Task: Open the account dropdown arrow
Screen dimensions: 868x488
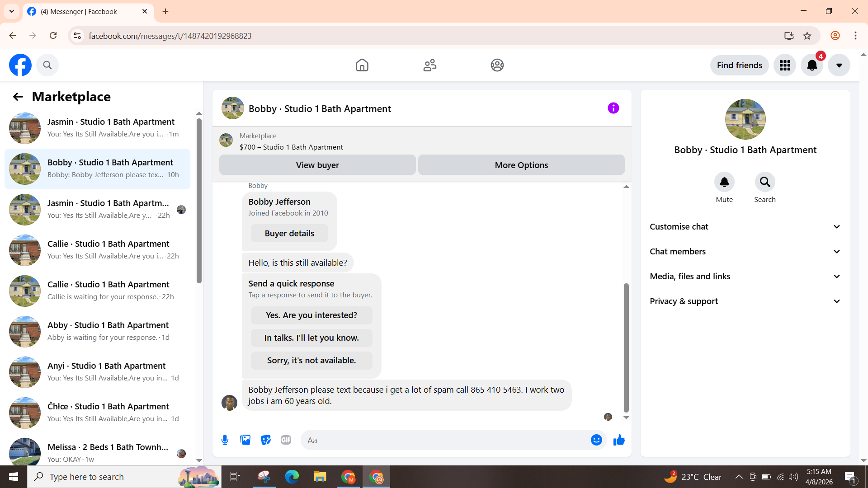Action: tap(839, 65)
